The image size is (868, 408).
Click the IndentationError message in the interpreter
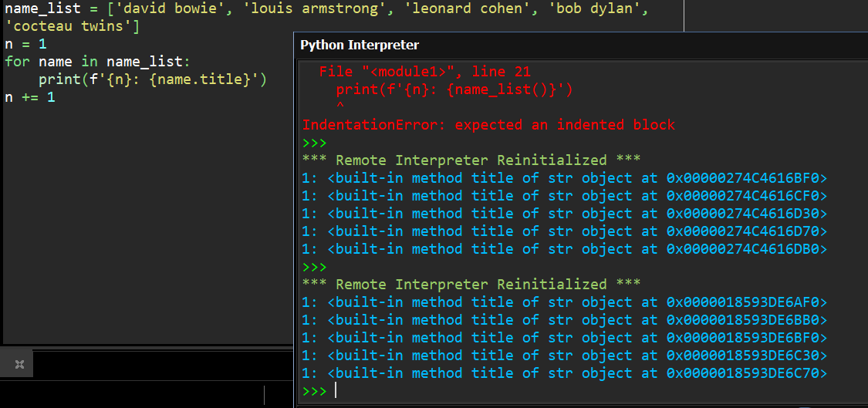pos(488,125)
